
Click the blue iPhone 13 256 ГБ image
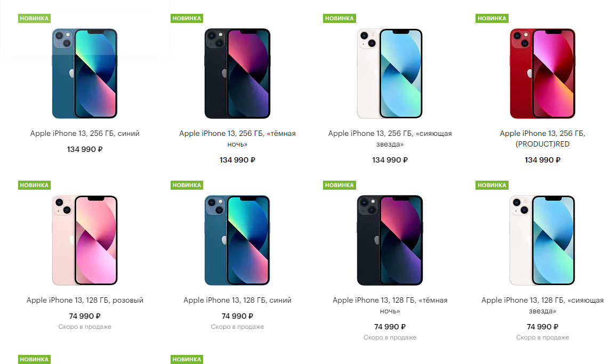(x=85, y=73)
